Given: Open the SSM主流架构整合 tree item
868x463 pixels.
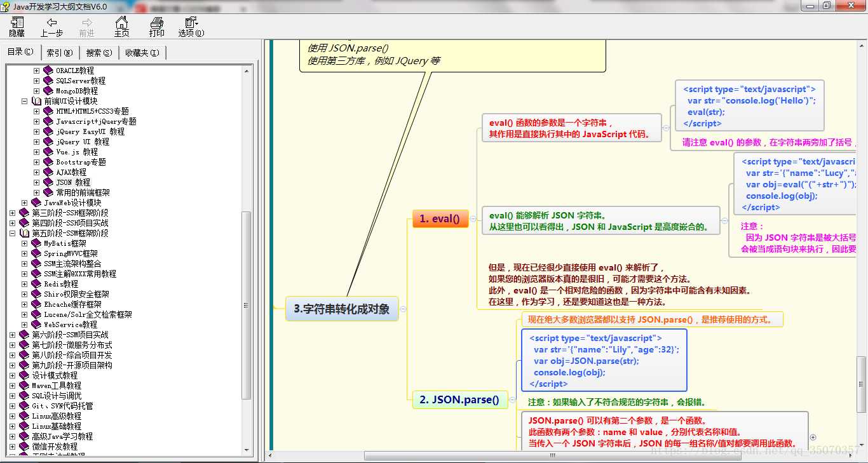Looking at the screenshot, I should click(72, 264).
